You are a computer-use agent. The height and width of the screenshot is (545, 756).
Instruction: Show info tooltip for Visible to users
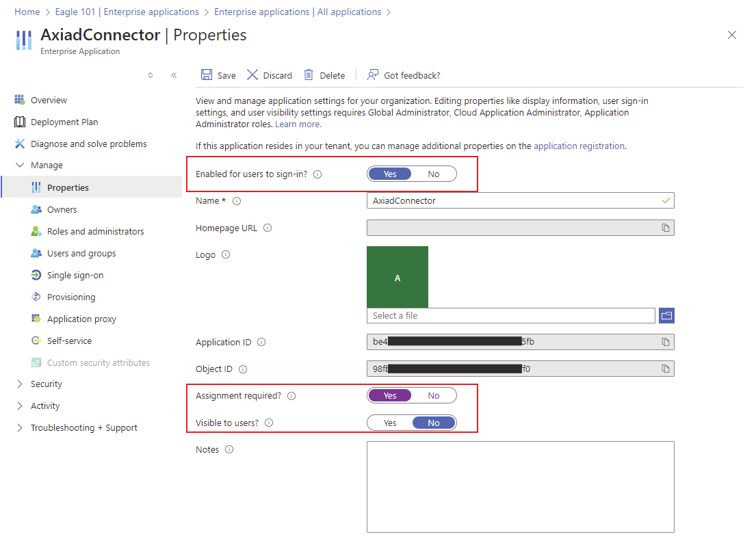[269, 423]
